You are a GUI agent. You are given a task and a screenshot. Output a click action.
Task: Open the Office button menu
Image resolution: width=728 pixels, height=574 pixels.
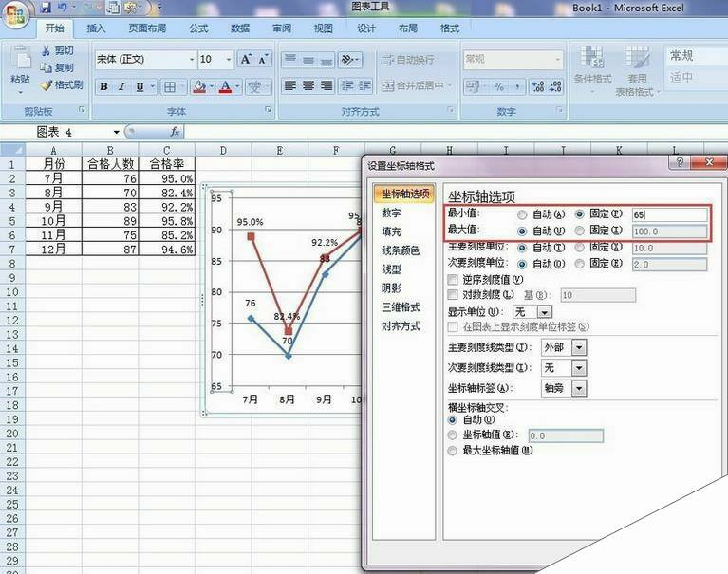15,14
